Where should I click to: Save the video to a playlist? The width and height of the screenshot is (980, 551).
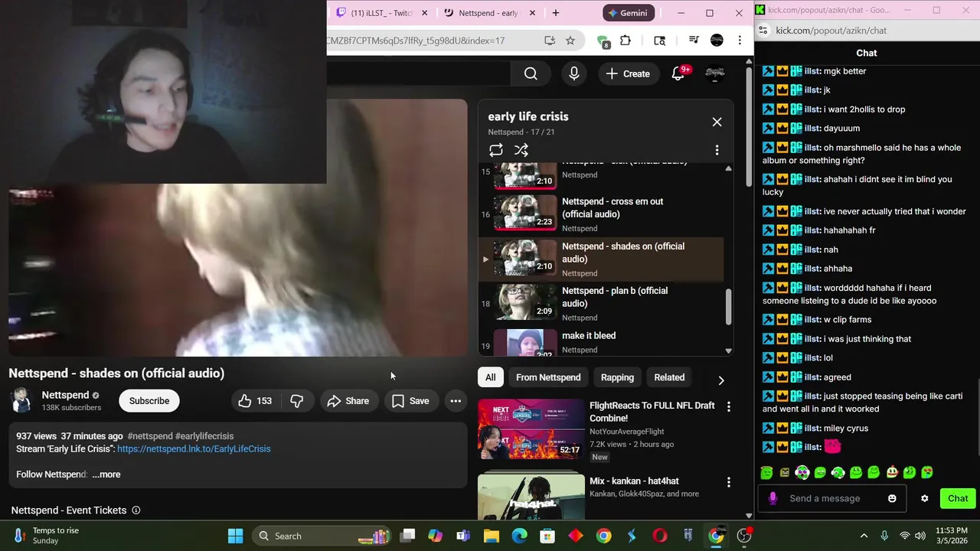410,401
